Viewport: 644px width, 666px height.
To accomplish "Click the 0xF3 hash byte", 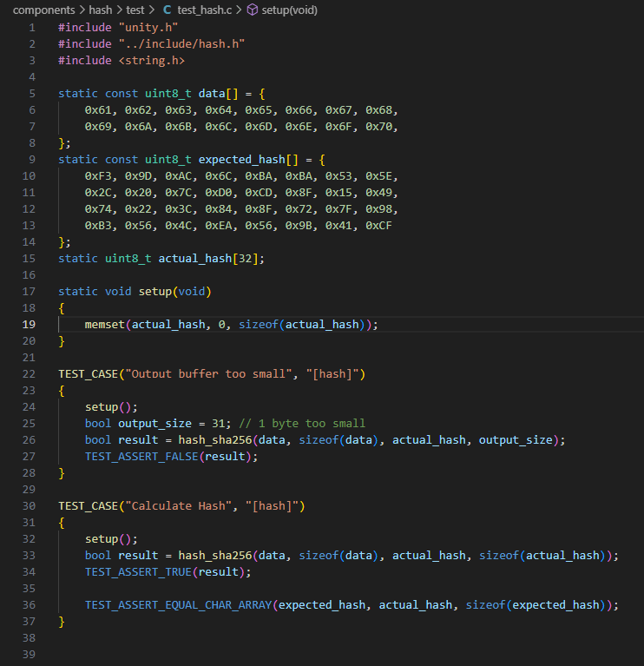I will (x=97, y=176).
